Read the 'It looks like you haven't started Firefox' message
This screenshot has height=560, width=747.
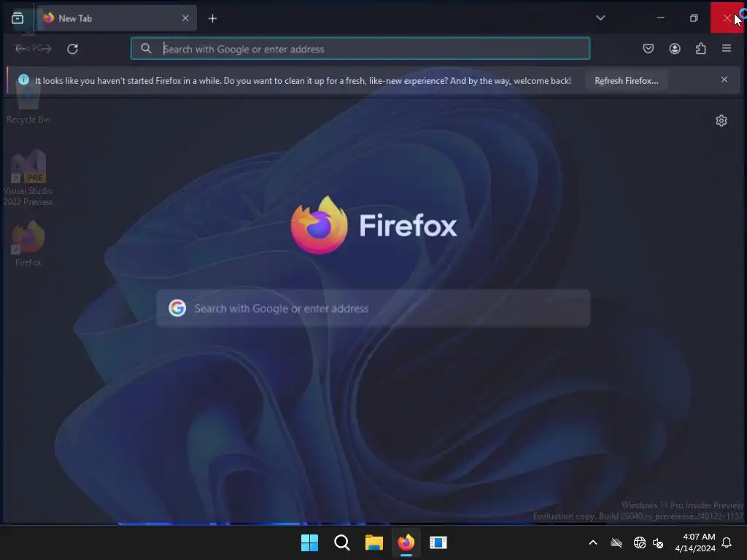(303, 81)
